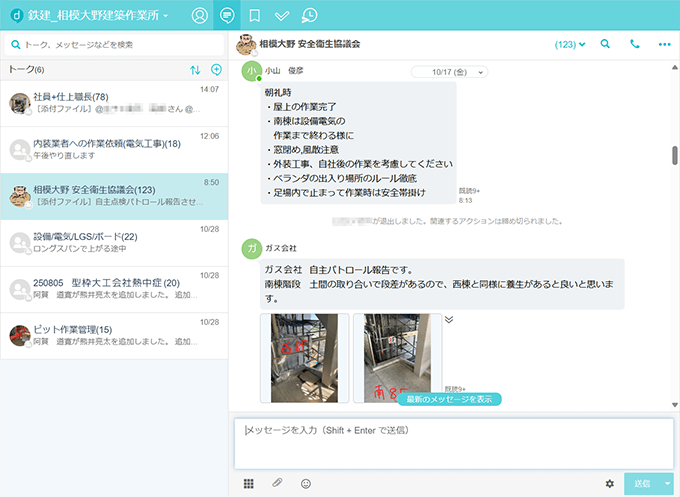Click the sort talks arrows icon
This screenshot has height=497, width=680.
[195, 69]
